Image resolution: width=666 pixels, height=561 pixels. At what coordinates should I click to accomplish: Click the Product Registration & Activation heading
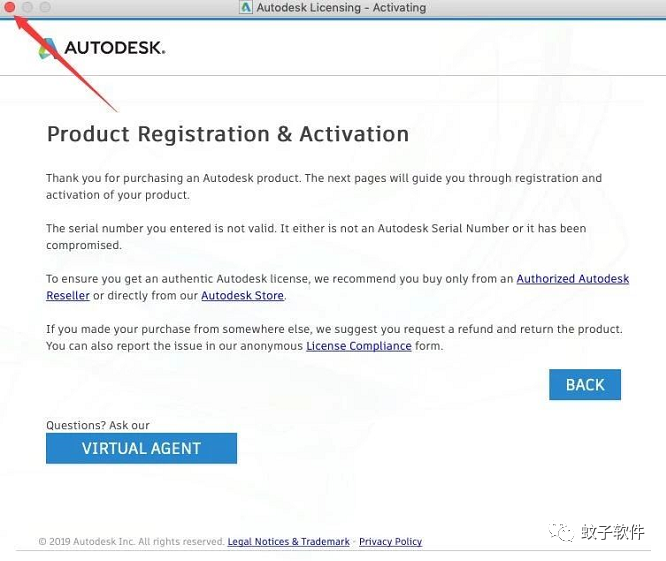[x=228, y=134]
